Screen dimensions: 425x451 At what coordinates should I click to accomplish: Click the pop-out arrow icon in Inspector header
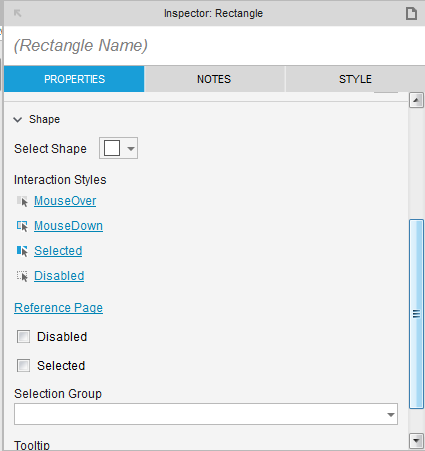point(17,13)
